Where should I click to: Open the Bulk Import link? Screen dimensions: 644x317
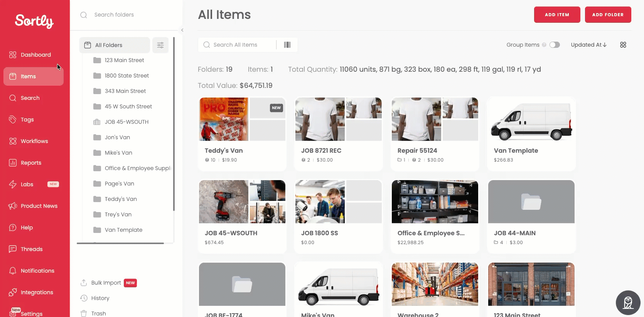[x=106, y=283]
